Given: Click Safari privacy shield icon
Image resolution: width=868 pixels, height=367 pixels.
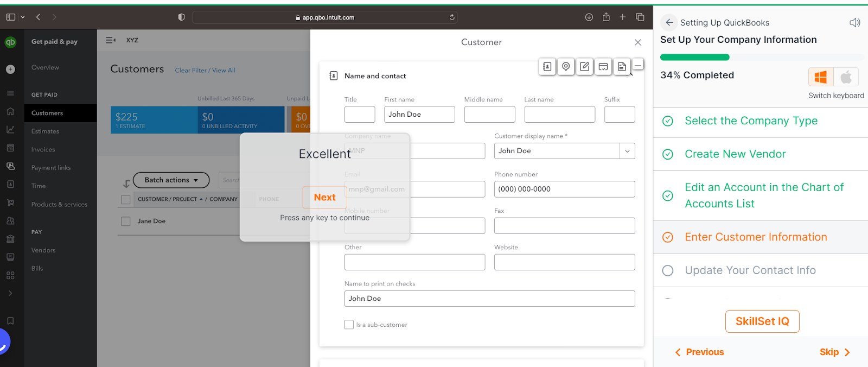Looking at the screenshot, I should 181,17.
